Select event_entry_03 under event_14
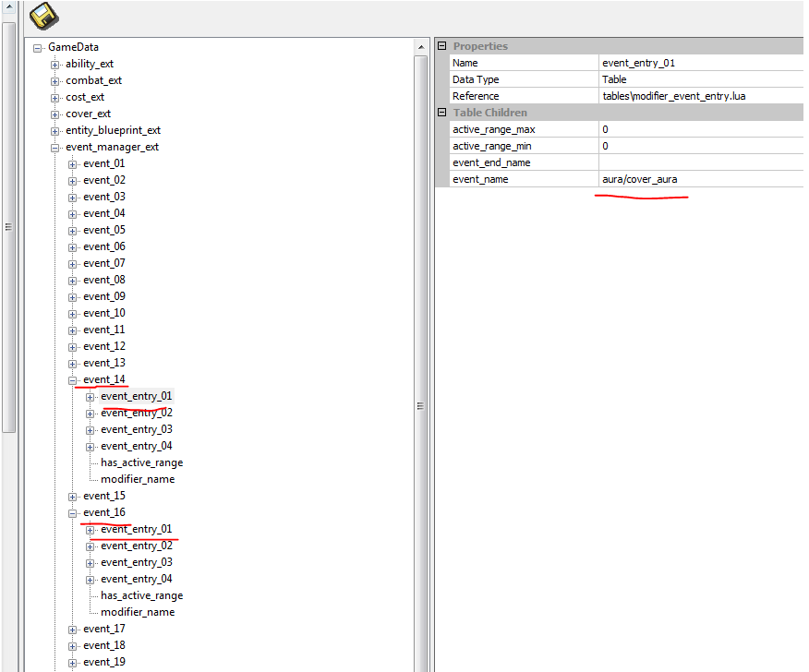The image size is (809, 672). point(136,429)
